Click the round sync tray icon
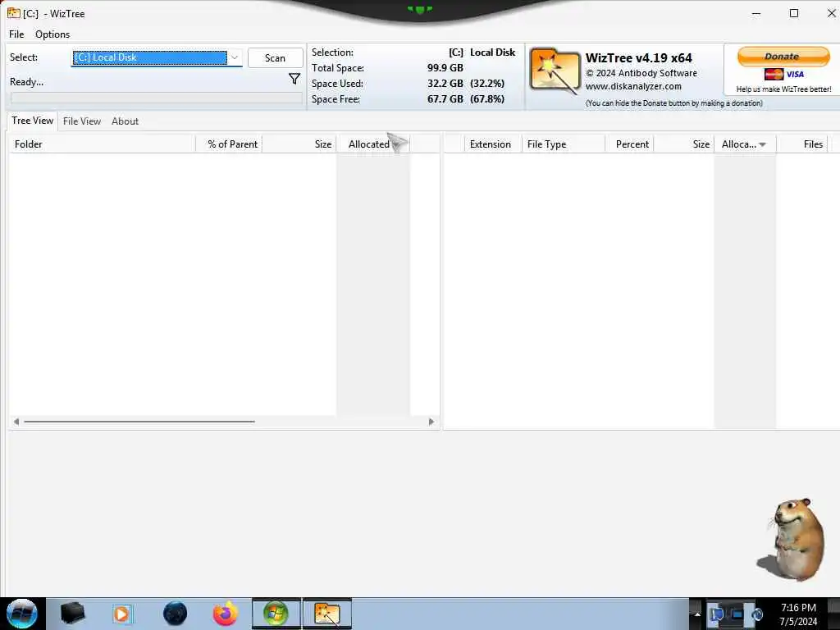The width and height of the screenshot is (840, 630). [757, 614]
